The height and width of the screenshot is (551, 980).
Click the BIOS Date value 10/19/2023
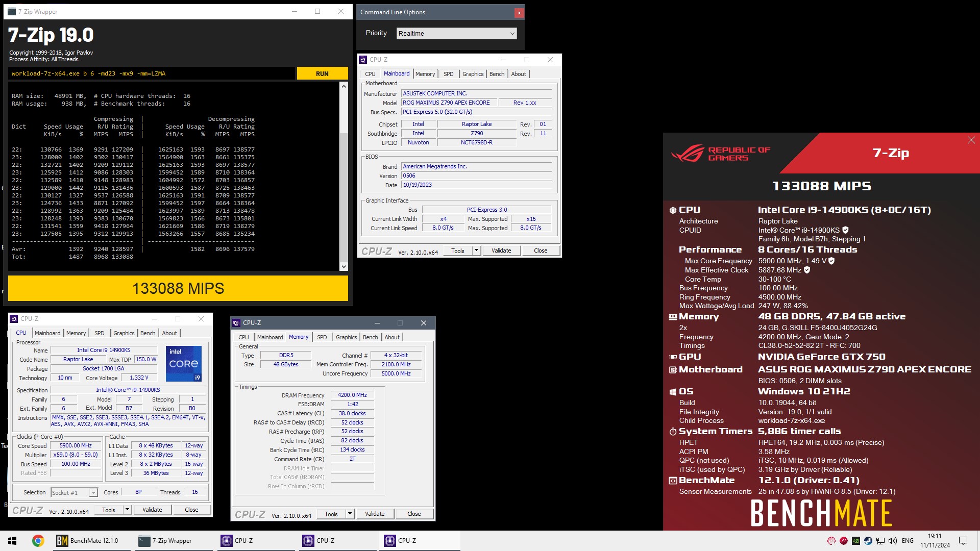coord(476,185)
